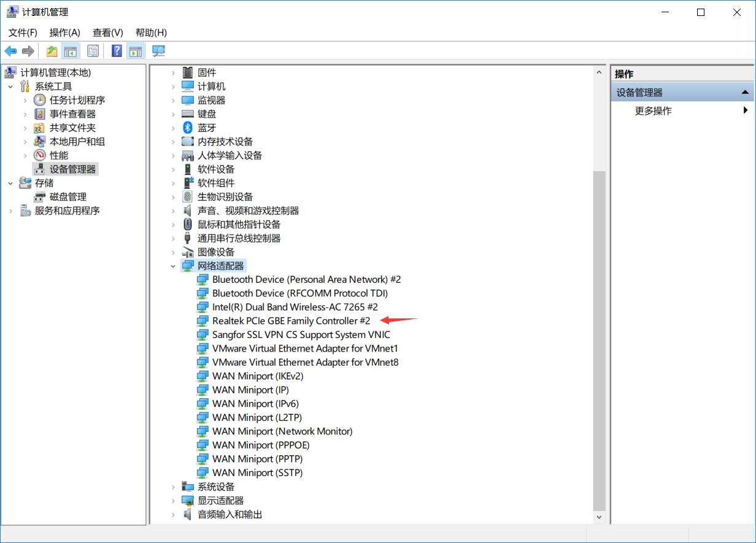756x543 pixels.
Task: Click the Scan for hardware changes icon
Action: coord(158,51)
